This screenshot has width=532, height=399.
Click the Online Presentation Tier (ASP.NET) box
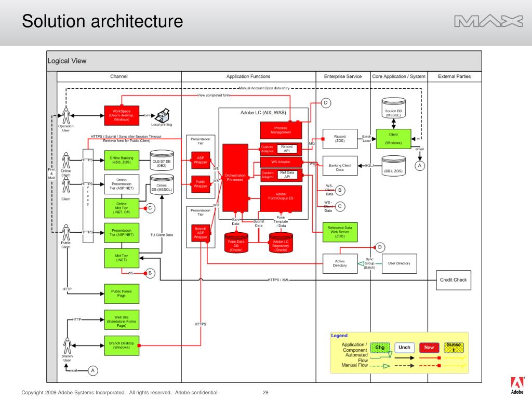coord(122,184)
